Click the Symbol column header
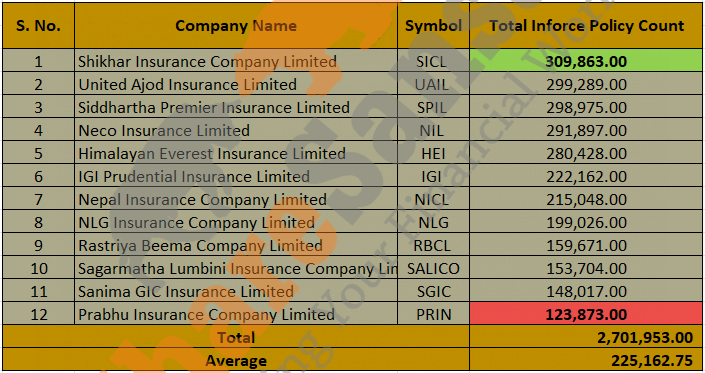This screenshot has width=705, height=373. coord(433,26)
